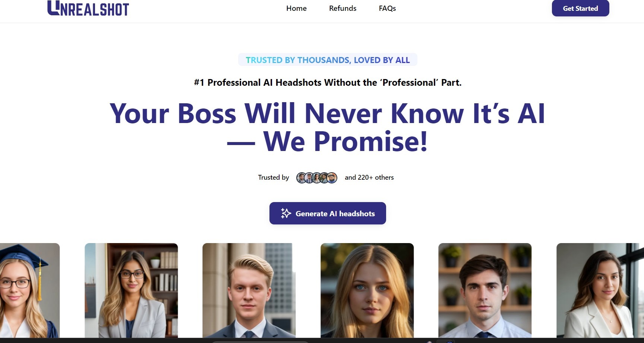Select the first avatar in Trusted by row
This screenshot has height=343, width=644.
[302, 178]
